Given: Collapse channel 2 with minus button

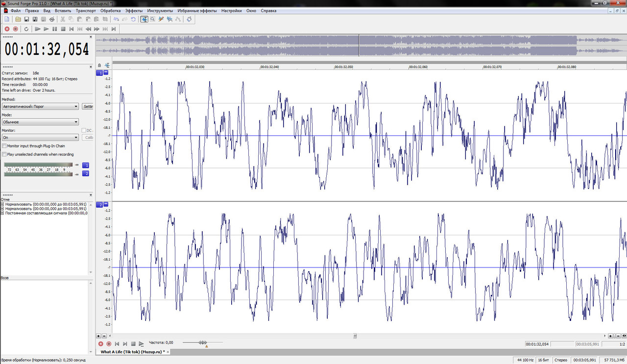Looking at the screenshot, I should [106, 205].
